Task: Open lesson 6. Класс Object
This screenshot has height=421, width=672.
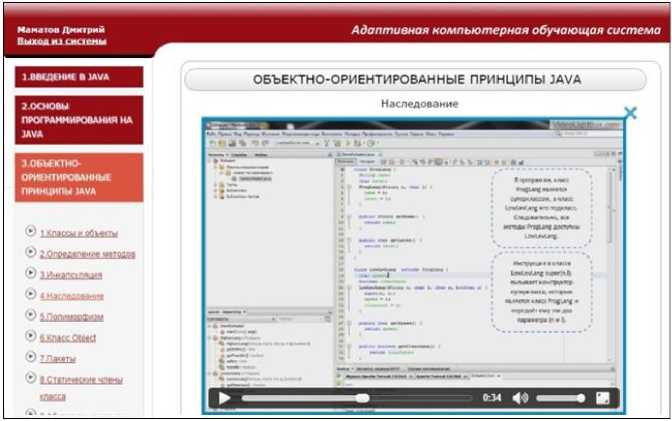Action: (x=68, y=338)
